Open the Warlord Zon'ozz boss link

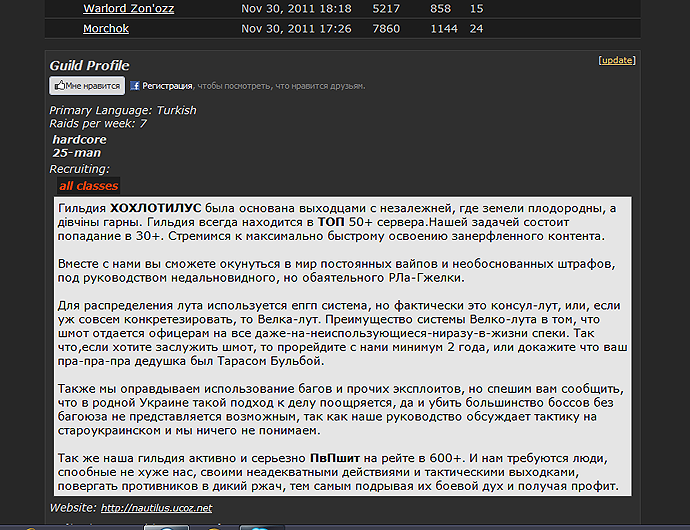[128, 9]
